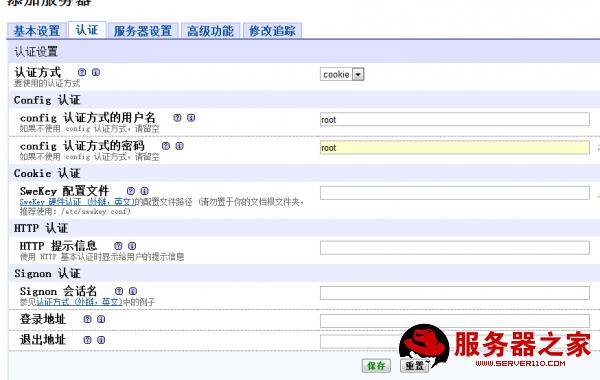Open question-mark help for 退出地址
600x380 pixels.
tap(88, 340)
